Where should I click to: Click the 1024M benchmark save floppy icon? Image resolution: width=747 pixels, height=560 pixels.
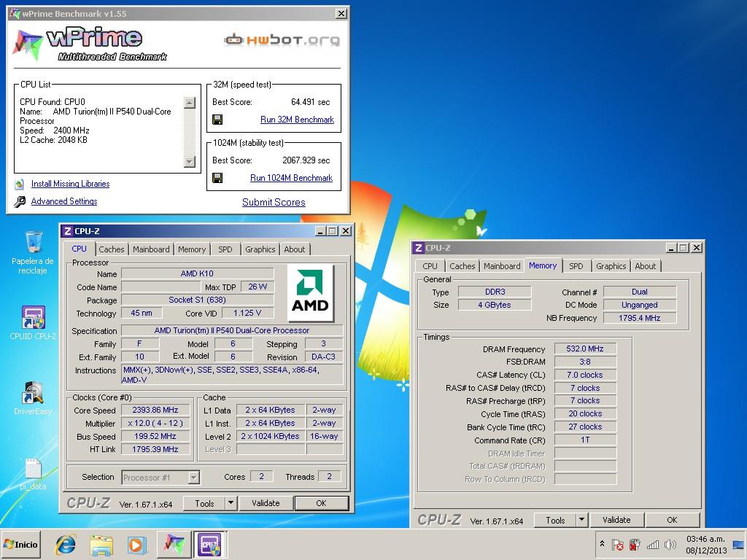point(217,178)
